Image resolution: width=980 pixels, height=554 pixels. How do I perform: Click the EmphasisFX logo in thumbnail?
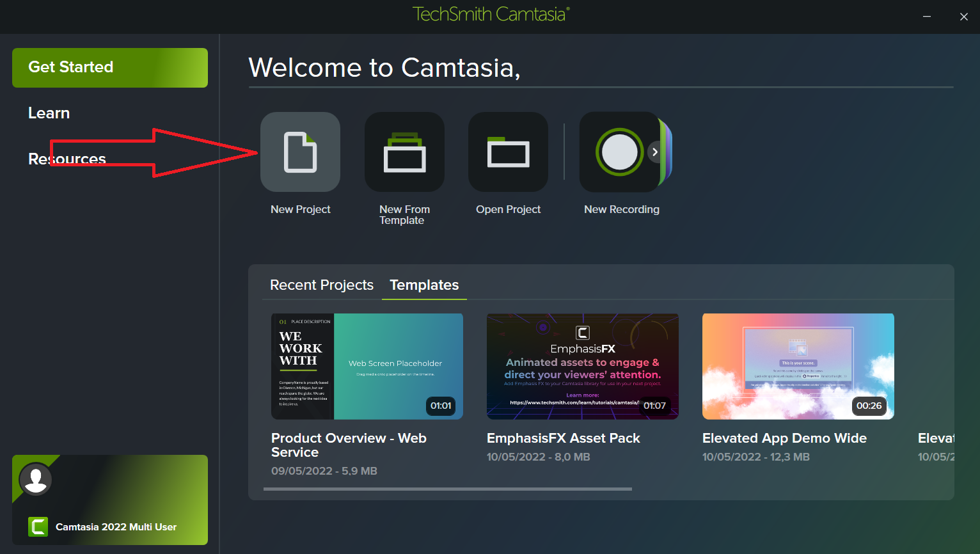click(x=583, y=333)
